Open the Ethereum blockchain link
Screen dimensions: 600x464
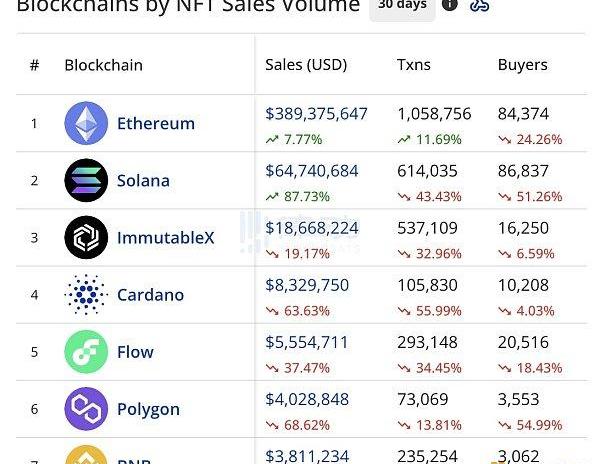point(156,124)
